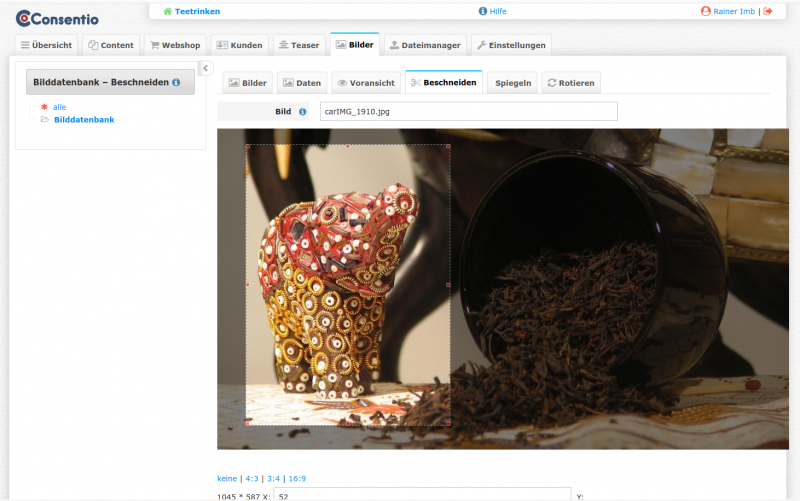Open the Hilfe help link
800x501 pixels.
click(492, 11)
